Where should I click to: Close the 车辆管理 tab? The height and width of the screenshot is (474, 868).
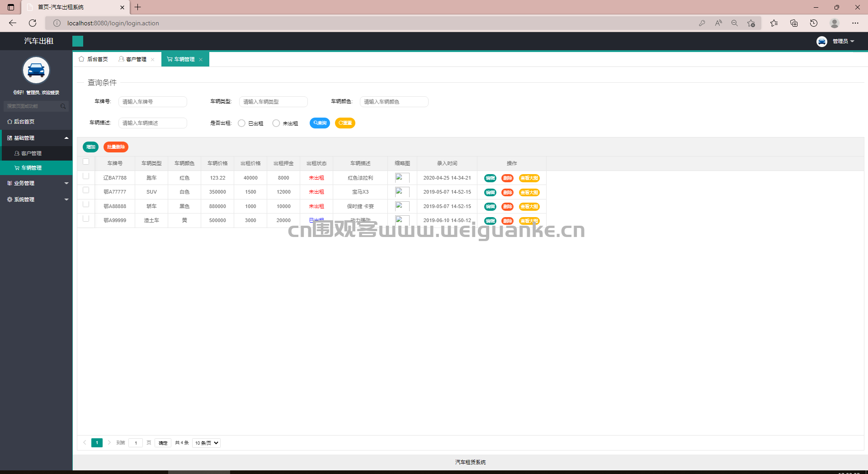click(x=201, y=60)
